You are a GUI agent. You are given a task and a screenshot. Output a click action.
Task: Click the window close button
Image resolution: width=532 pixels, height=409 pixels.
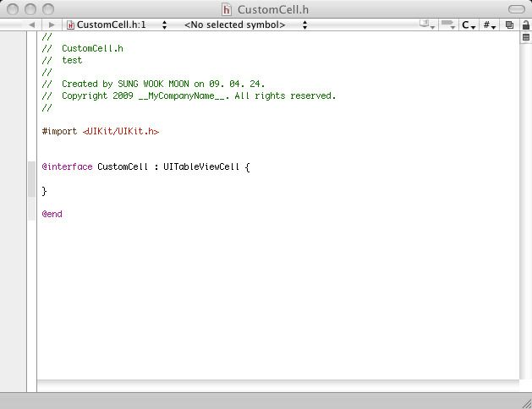tap(13, 9)
